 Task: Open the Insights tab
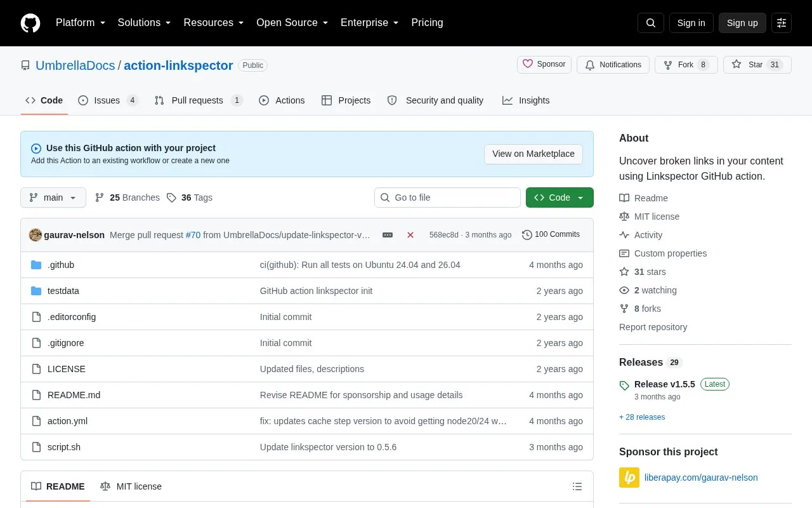(526, 100)
